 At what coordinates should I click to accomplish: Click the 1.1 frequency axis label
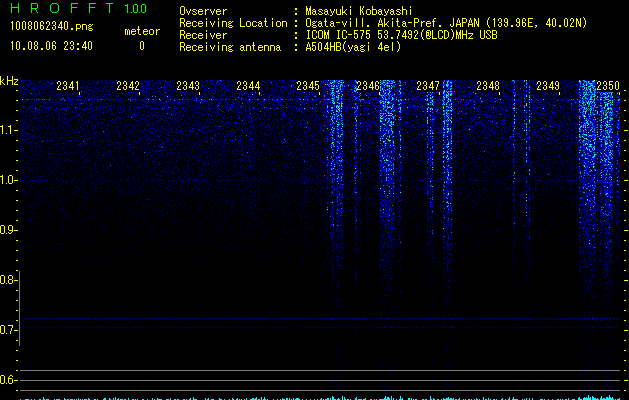click(x=8, y=130)
